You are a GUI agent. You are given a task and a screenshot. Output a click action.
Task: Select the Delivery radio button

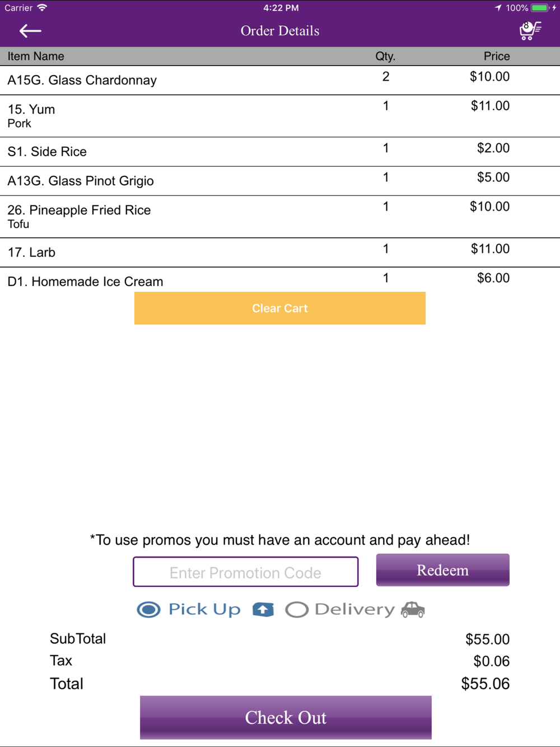click(297, 609)
